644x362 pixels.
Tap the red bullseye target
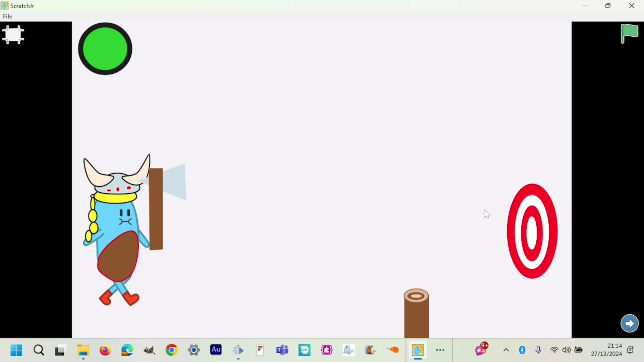tap(532, 231)
